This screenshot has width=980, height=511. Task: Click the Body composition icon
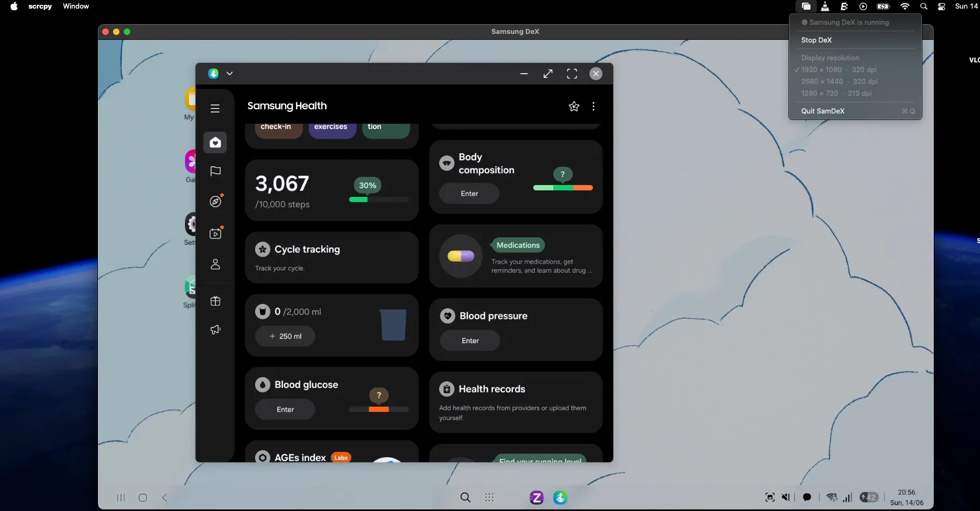point(447,163)
